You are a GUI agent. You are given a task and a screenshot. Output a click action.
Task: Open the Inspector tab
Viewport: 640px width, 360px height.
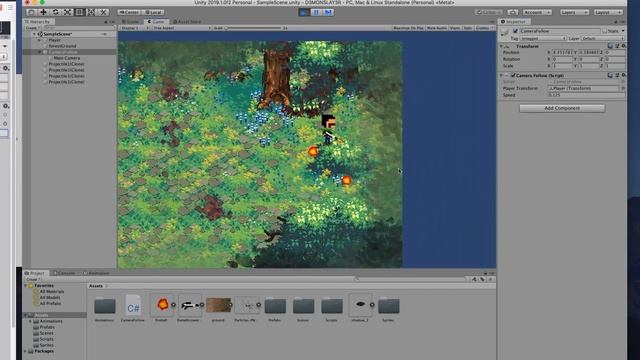[x=514, y=22]
